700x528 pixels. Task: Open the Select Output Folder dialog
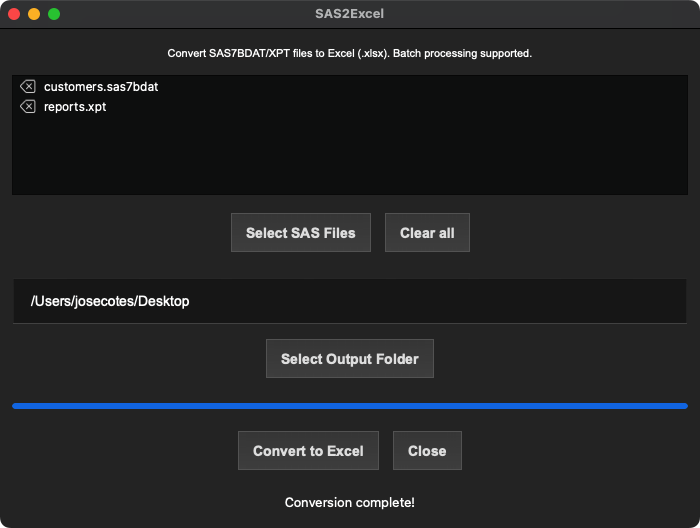[x=350, y=358]
